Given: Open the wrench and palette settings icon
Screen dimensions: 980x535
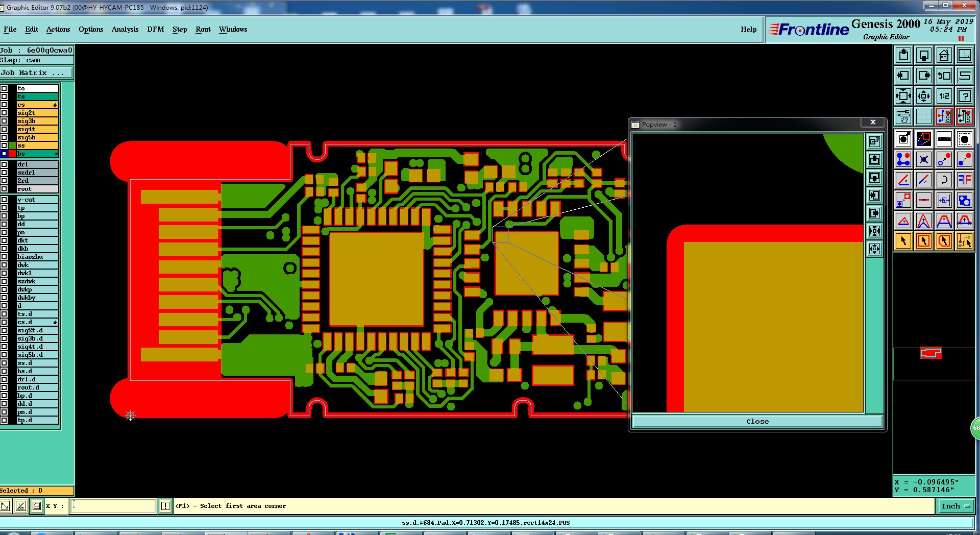Looking at the screenshot, I should click(903, 116).
